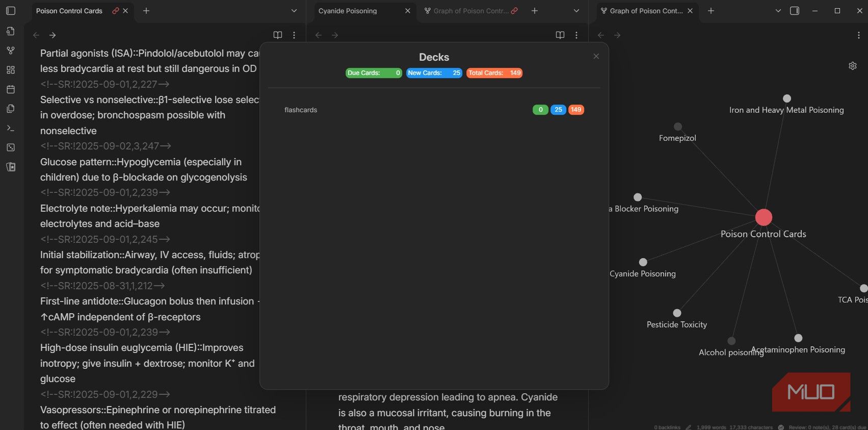Click the Total Cards badge
868x430 pixels.
tap(494, 73)
